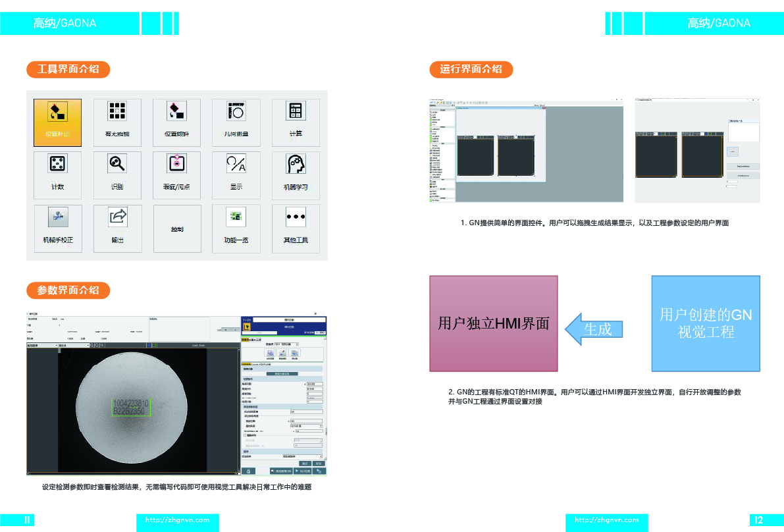Click blue crosshair icon in image toolbar

coord(149,346)
